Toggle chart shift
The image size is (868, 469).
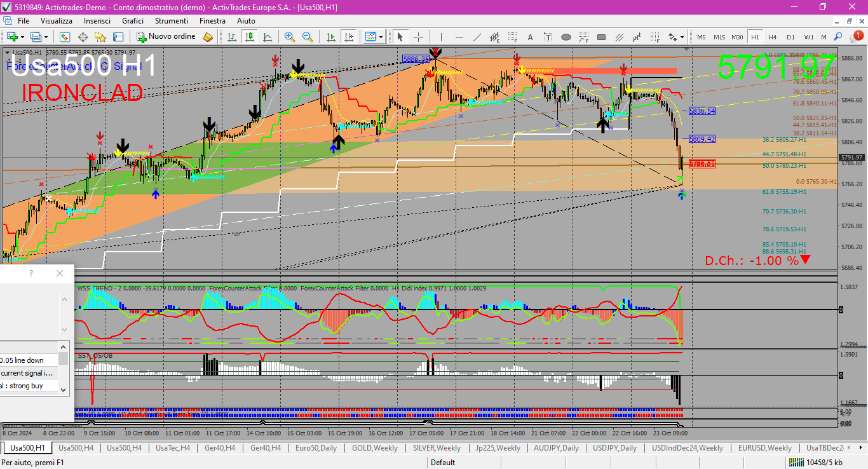coord(348,37)
